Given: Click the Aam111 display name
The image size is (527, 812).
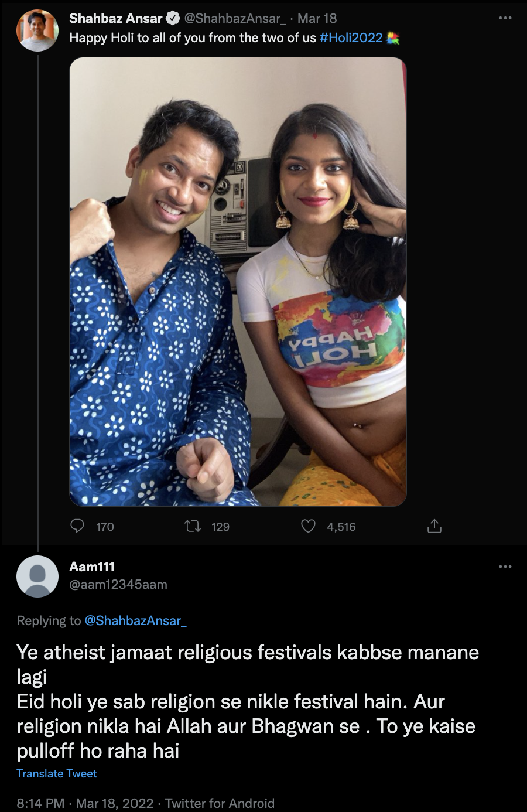Looking at the screenshot, I should tap(92, 567).
